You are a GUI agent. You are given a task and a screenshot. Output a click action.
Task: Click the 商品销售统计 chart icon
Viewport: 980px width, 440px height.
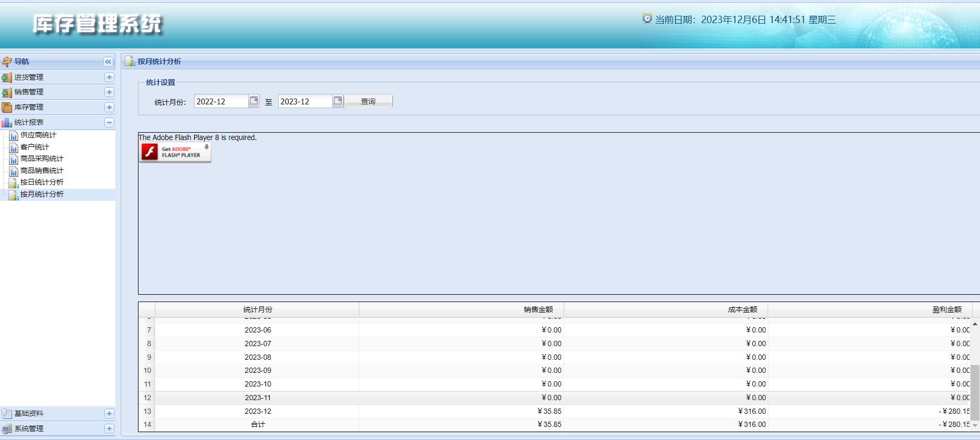(x=14, y=171)
